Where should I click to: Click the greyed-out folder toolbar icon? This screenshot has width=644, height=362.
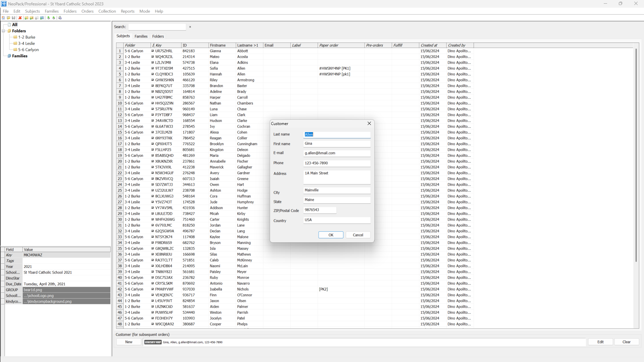point(37,18)
